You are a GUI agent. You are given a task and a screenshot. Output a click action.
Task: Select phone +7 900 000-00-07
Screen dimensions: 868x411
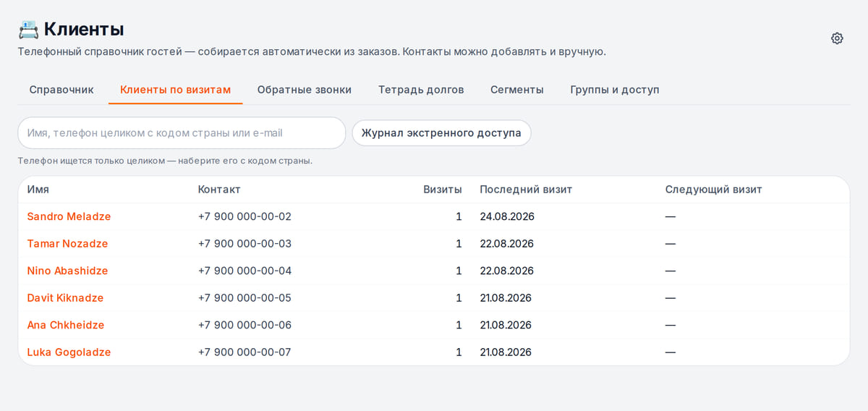(244, 352)
